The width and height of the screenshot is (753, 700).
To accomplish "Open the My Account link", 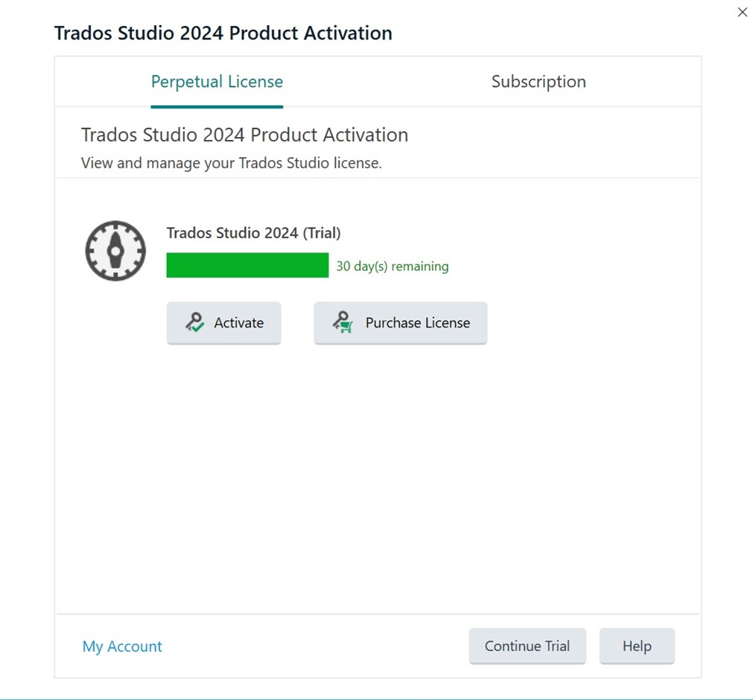I will click(122, 646).
